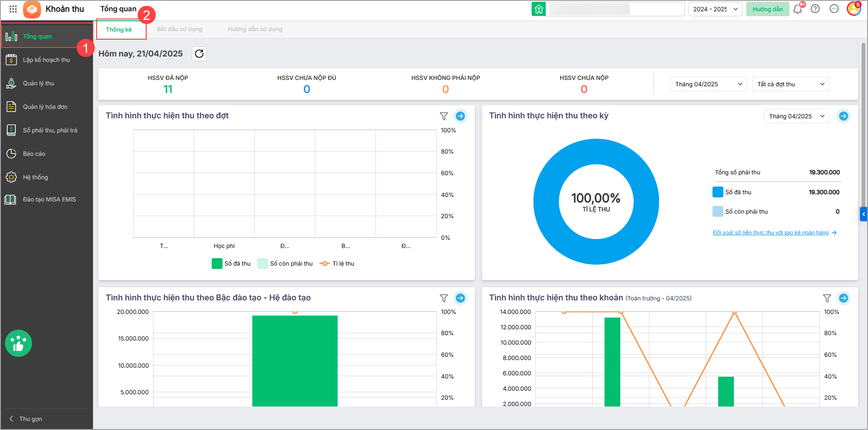Click HSSV ĐÃ NỘP count 11
This screenshot has height=430, width=868.
(x=168, y=89)
